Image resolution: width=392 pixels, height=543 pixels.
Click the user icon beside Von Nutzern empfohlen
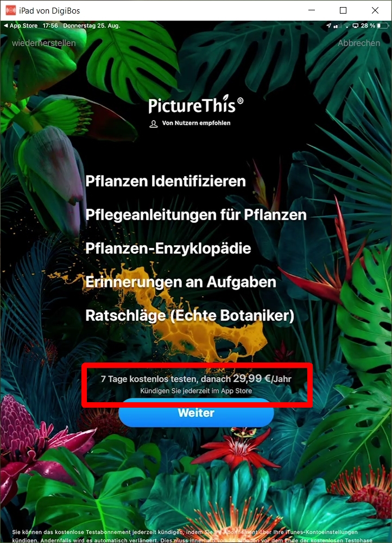tap(153, 123)
